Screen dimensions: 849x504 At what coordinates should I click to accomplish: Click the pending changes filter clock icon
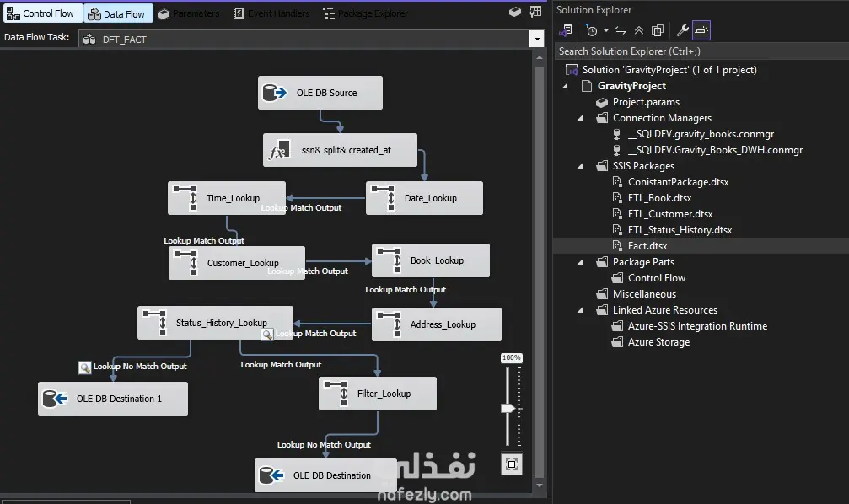(x=591, y=30)
